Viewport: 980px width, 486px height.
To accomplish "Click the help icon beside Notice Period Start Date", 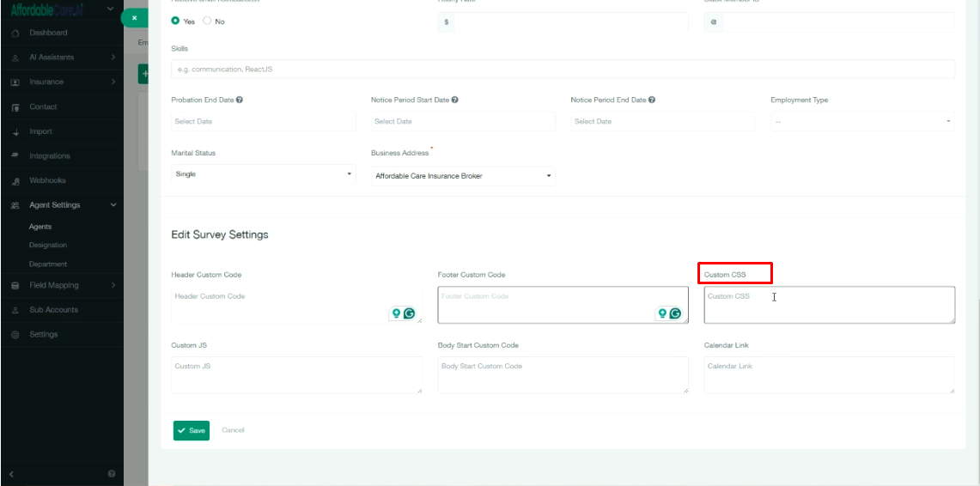I will (x=454, y=100).
